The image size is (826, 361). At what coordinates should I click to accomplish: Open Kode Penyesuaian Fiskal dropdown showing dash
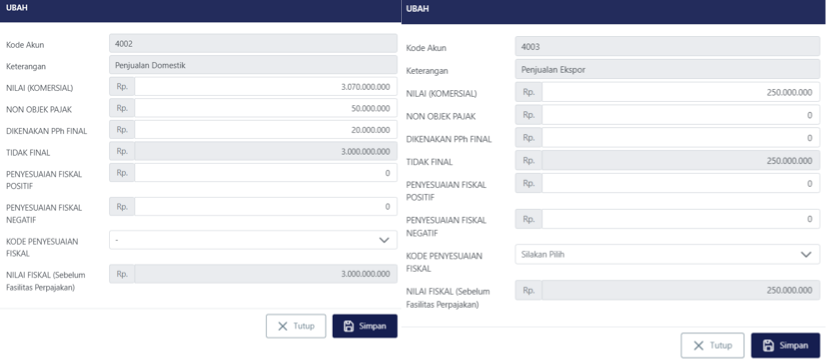253,240
